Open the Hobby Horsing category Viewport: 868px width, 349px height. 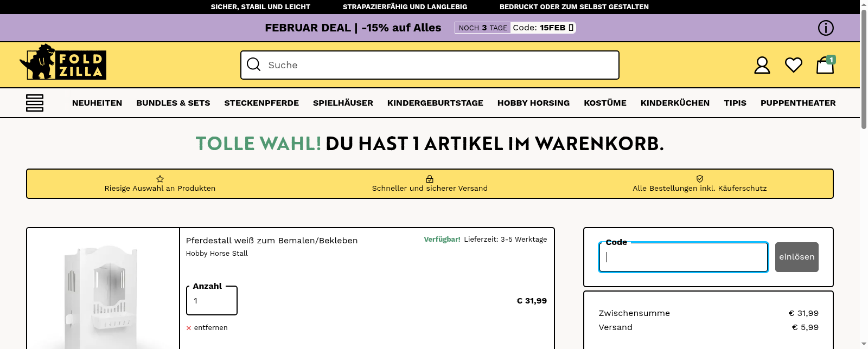pyautogui.click(x=533, y=103)
